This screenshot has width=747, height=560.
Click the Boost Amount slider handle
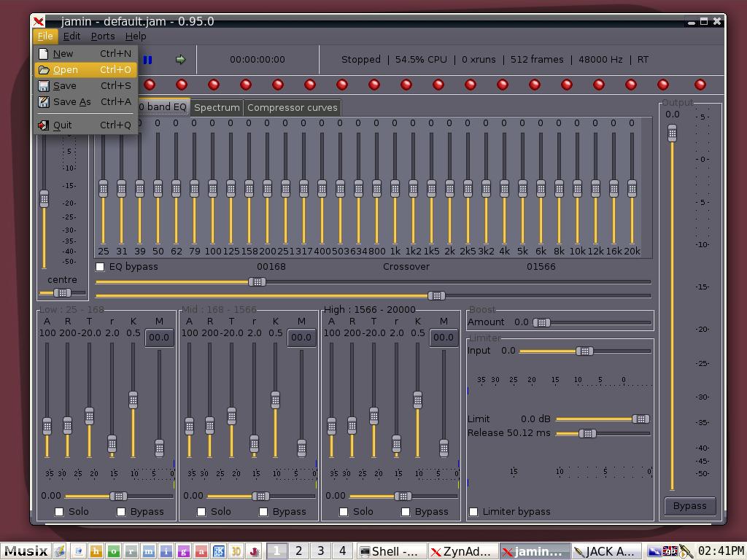541,322
